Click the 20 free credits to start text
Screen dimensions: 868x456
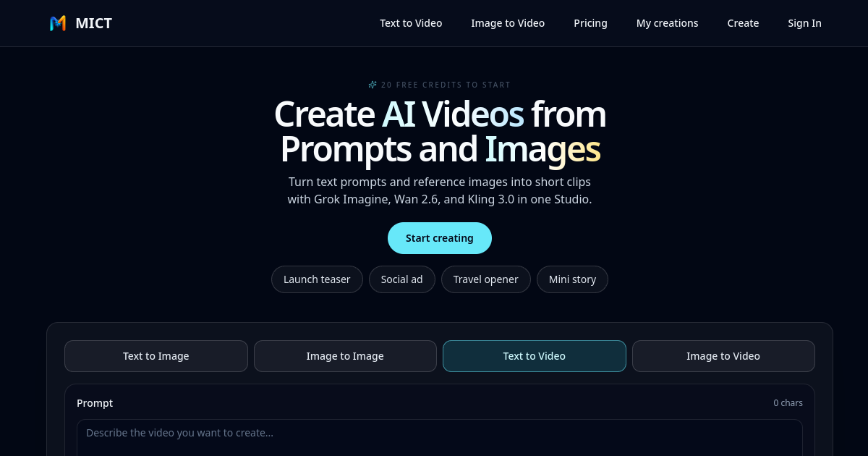446,85
